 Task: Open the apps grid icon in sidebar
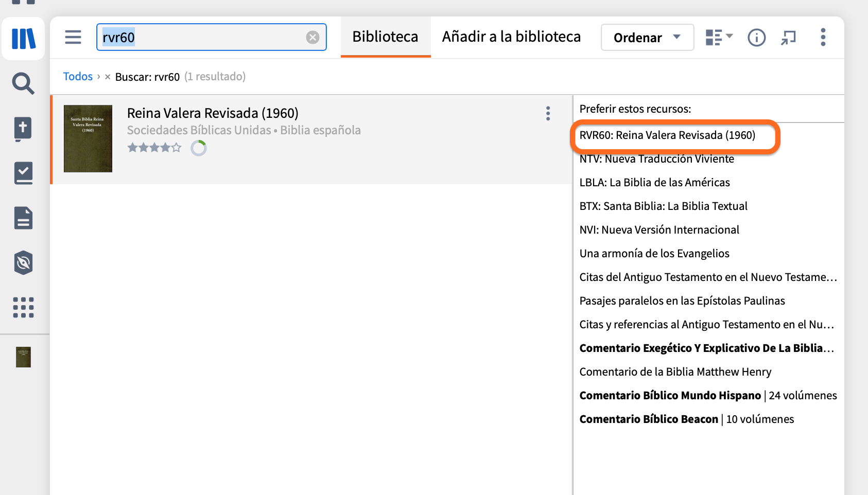pyautogui.click(x=23, y=307)
